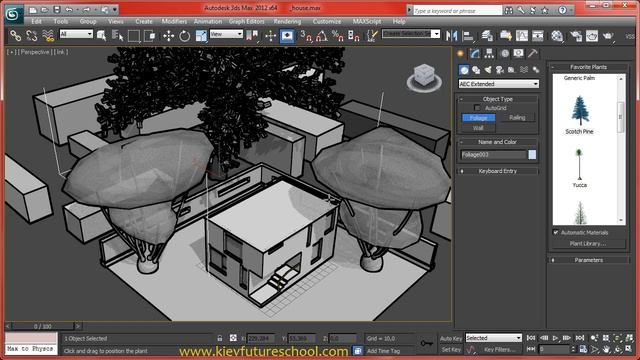Activate Select and Move tool
The width and height of the screenshot is (640, 360).
[x=168, y=36]
